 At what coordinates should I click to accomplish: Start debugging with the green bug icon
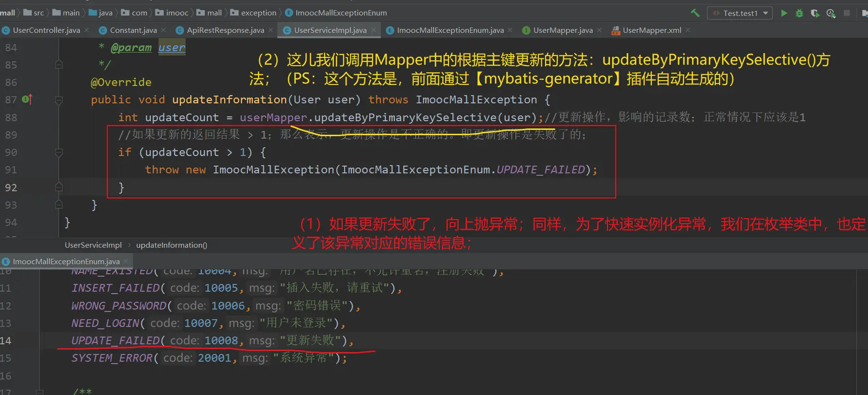[799, 13]
